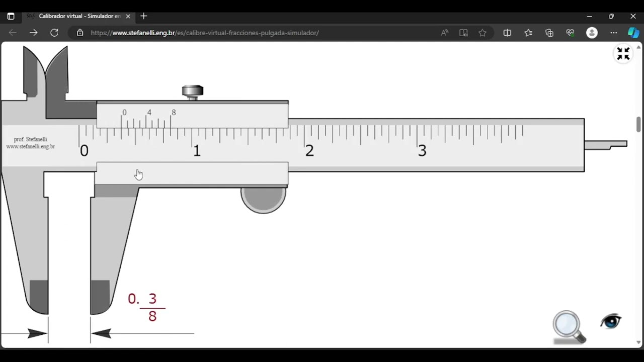Click the depth rod at caliper end

coord(606,145)
